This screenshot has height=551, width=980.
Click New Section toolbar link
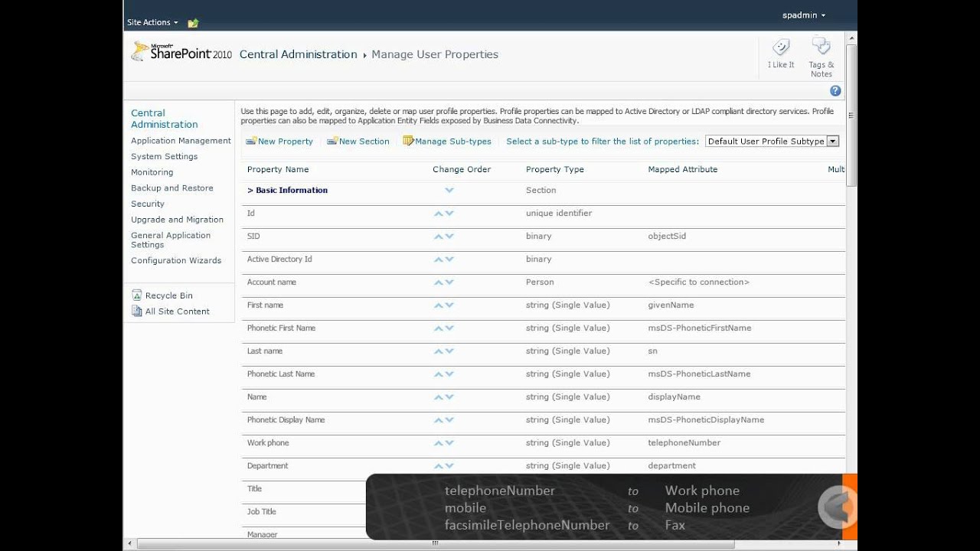[x=358, y=142]
